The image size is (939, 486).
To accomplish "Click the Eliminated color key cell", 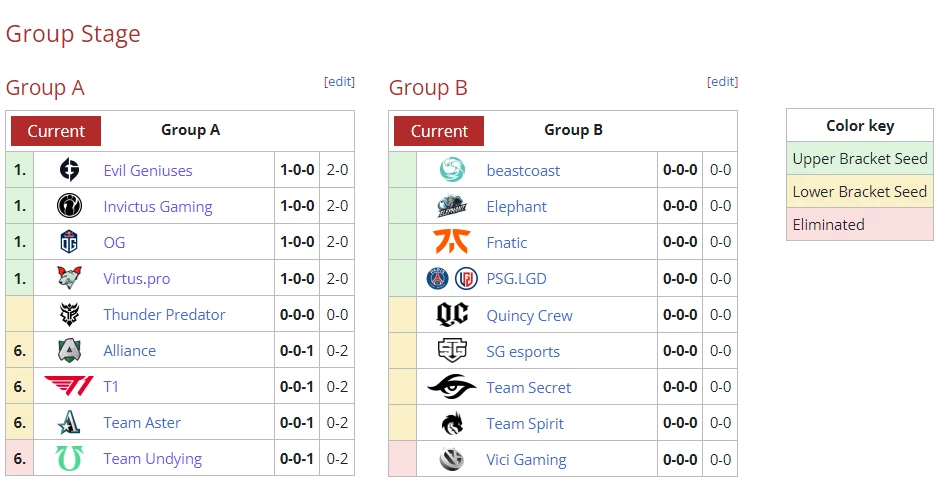I will 860,225.
